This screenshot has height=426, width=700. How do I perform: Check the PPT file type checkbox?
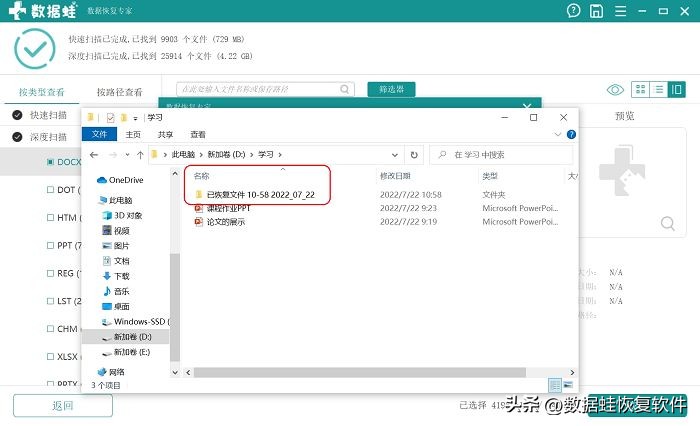point(50,245)
